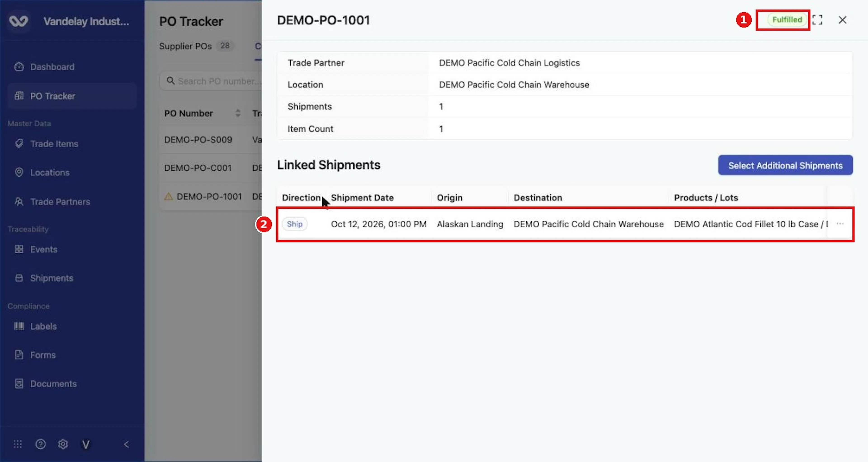
Task: Click the Shipment Date column header
Action: click(x=362, y=198)
